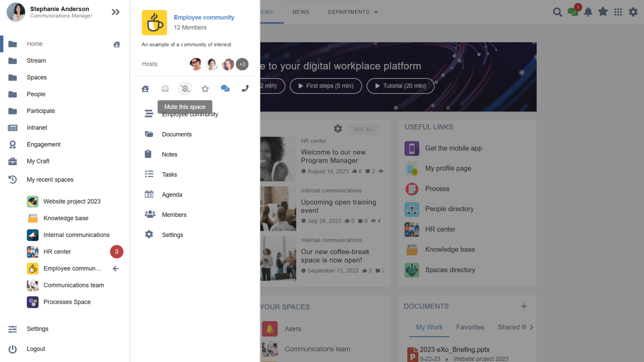Open People from the sidebar icon
This screenshot has width=644, height=362.
[x=13, y=94]
